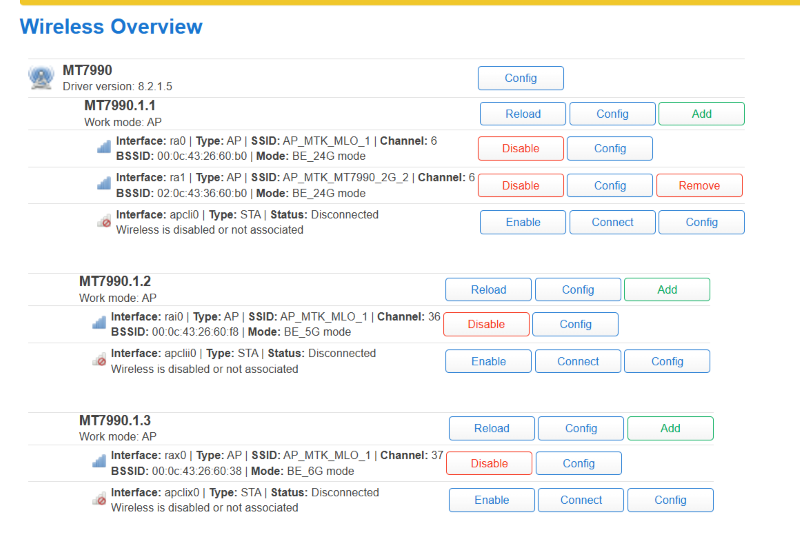Disable the rai0 interface

(486, 324)
